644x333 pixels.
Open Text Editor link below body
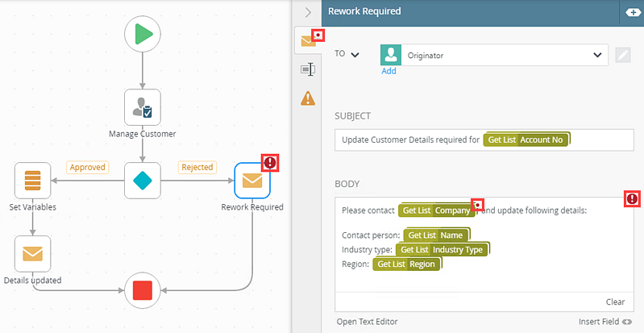(x=367, y=322)
